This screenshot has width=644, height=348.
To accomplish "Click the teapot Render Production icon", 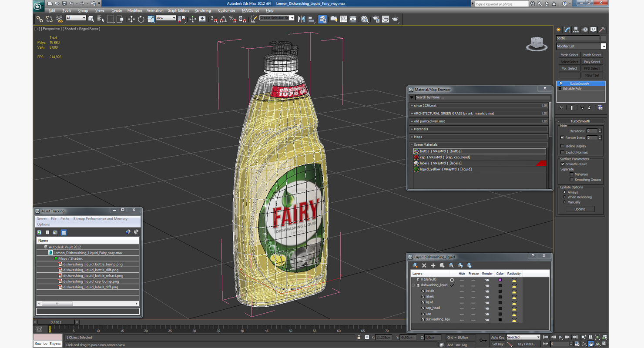I will pos(395,19).
